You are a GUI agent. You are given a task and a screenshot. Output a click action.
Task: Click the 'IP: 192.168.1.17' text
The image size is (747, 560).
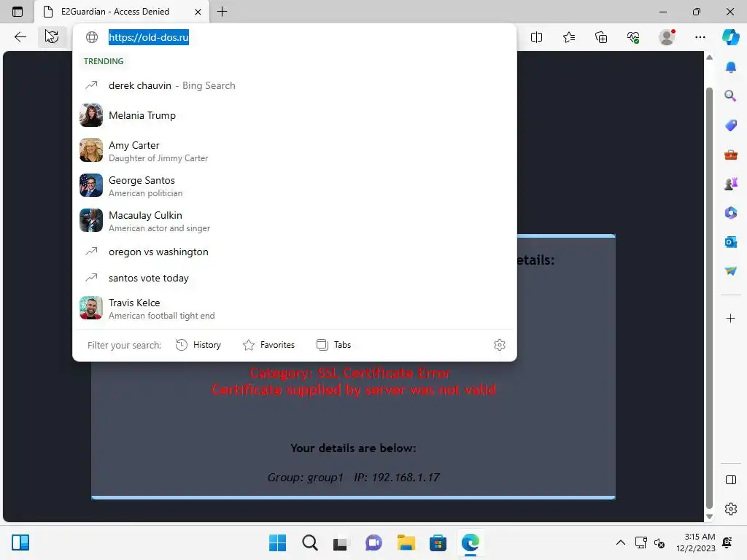coord(397,477)
